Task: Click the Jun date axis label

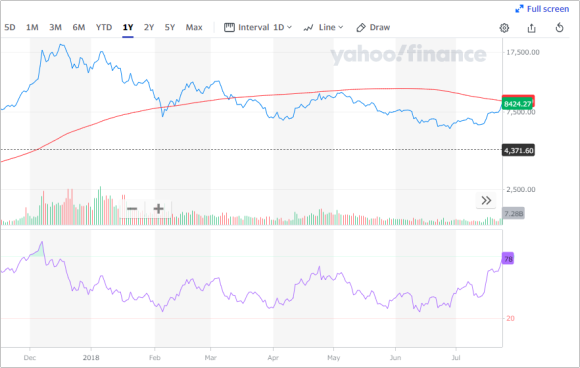Action: tap(395, 358)
